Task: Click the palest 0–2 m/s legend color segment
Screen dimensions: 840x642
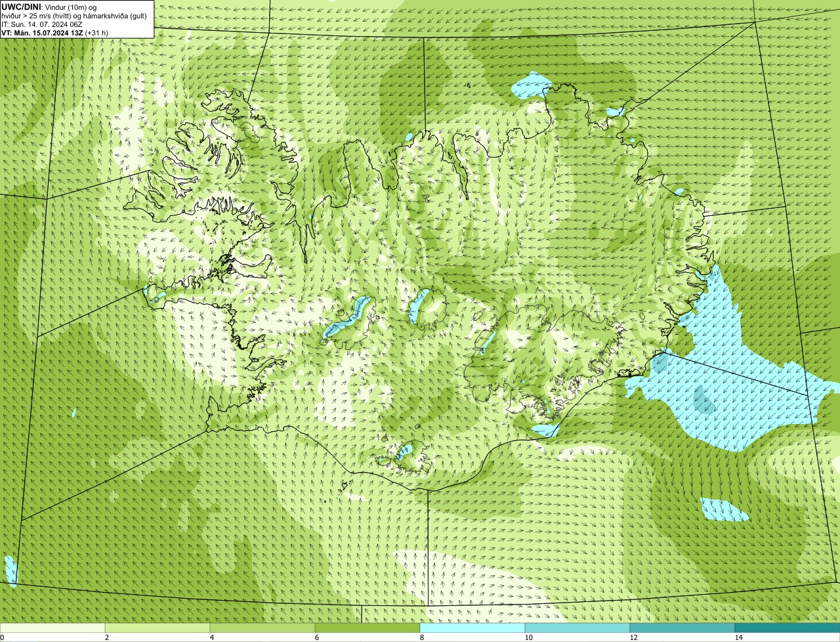Action: [52, 628]
